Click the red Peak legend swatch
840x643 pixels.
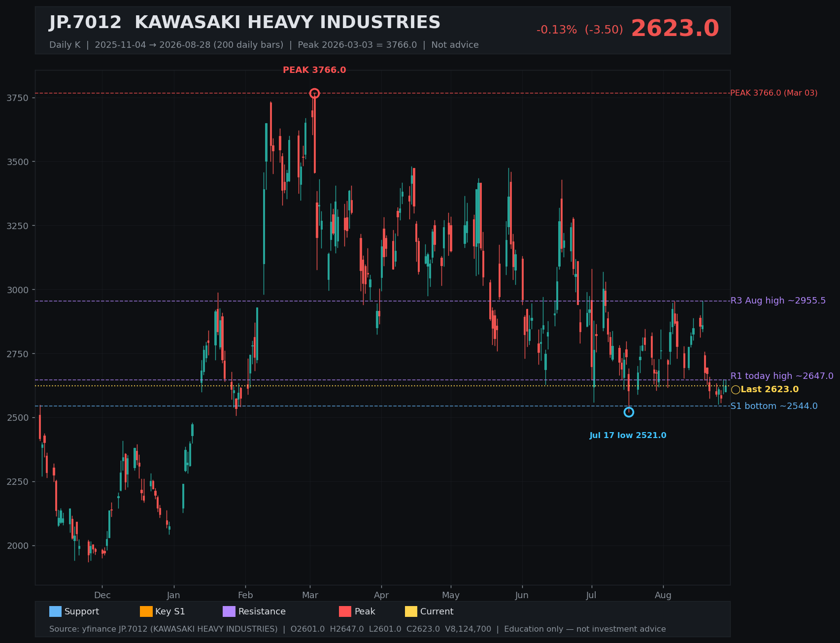point(345,611)
